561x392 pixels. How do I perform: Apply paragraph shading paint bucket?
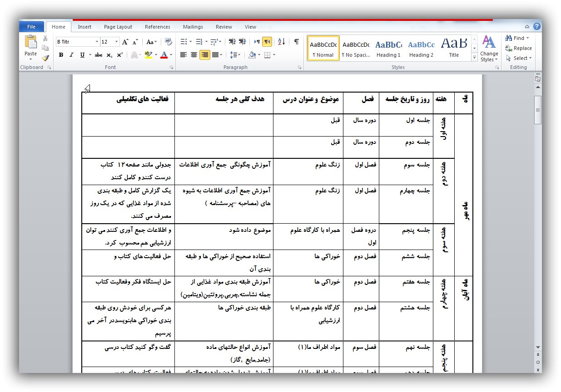[252, 55]
